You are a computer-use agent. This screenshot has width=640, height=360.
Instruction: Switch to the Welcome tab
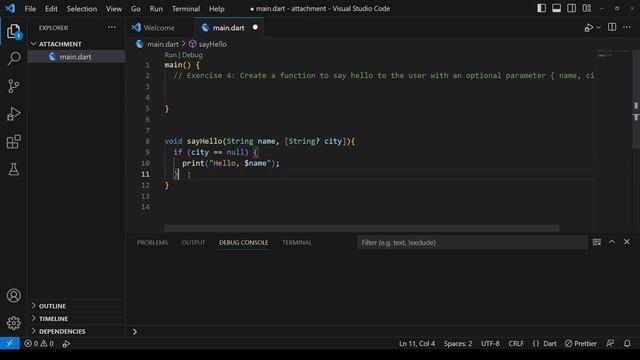tap(160, 28)
